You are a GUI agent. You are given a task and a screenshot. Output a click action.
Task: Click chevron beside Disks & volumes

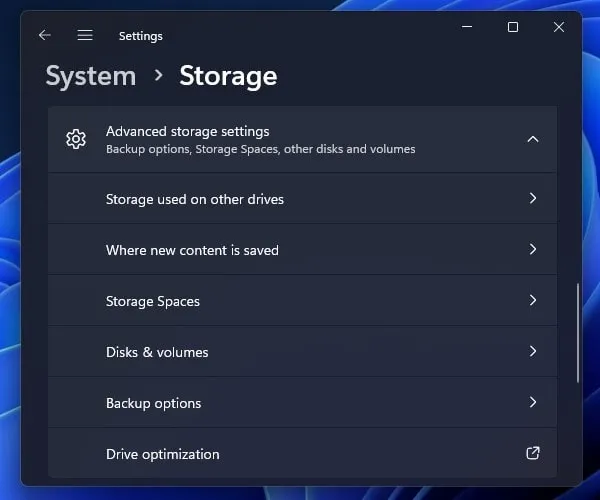pos(533,351)
